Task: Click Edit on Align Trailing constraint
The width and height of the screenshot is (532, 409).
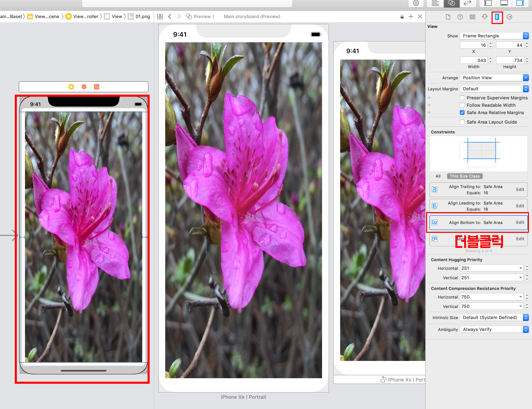Action: 520,189
